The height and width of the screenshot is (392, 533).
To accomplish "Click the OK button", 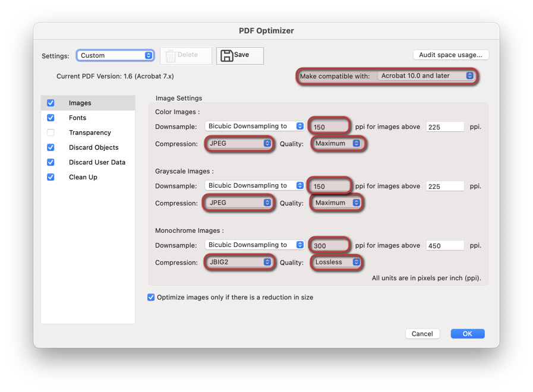I will tap(468, 334).
